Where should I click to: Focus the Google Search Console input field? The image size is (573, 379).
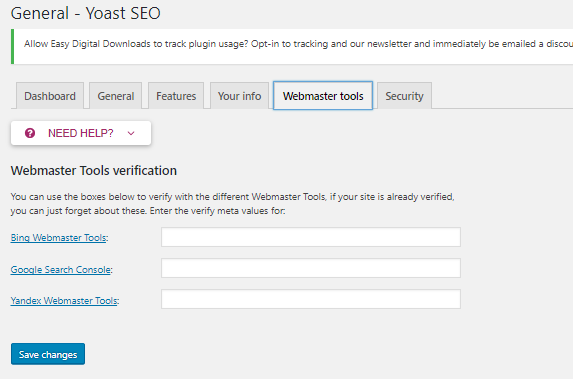pyautogui.click(x=311, y=268)
